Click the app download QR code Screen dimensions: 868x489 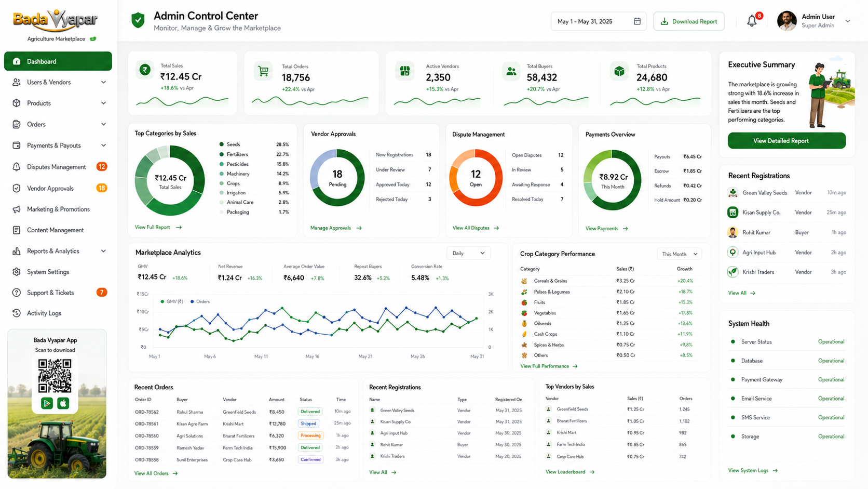pyautogui.click(x=55, y=376)
